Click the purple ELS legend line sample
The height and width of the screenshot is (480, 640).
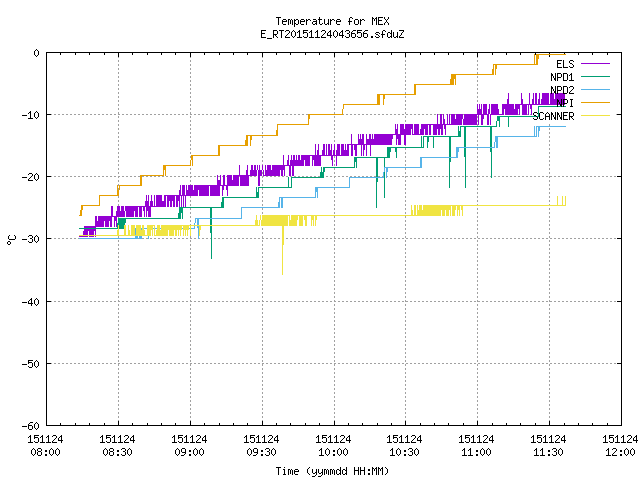(x=595, y=64)
